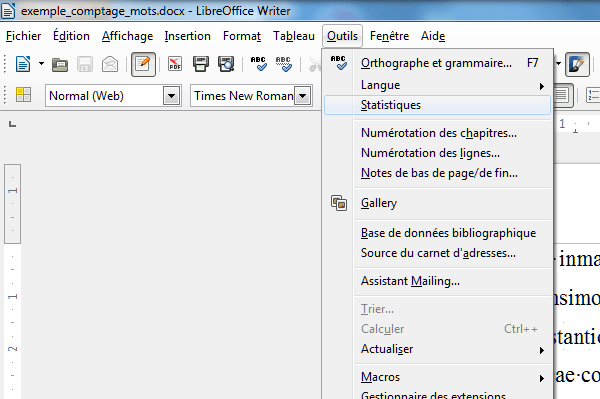Viewport: 600px width, 399px height.
Task: Expand the font name dropdown arrow
Action: pyautogui.click(x=303, y=96)
